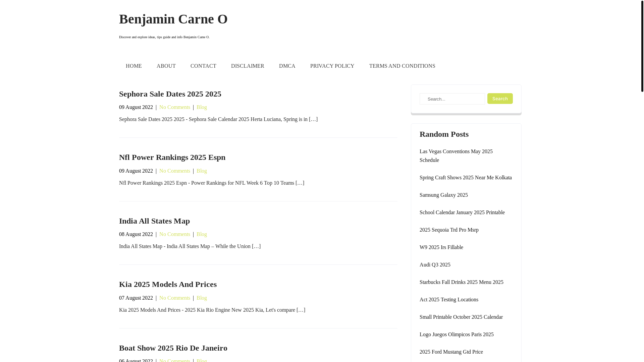
Task: Open the Sephora Sale Dates 2025 2025 post
Action: pos(170,94)
